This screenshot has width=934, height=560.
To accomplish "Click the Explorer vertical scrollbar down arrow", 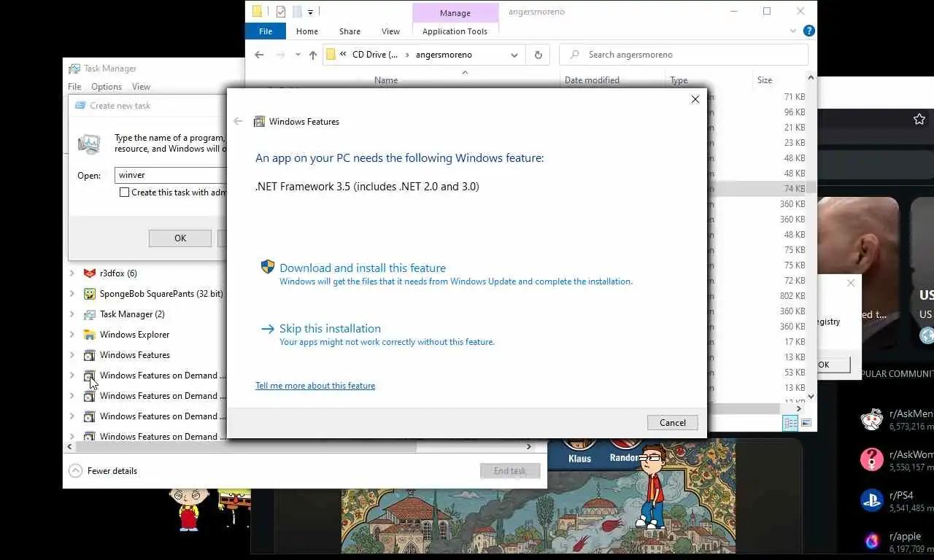I will pyautogui.click(x=811, y=397).
